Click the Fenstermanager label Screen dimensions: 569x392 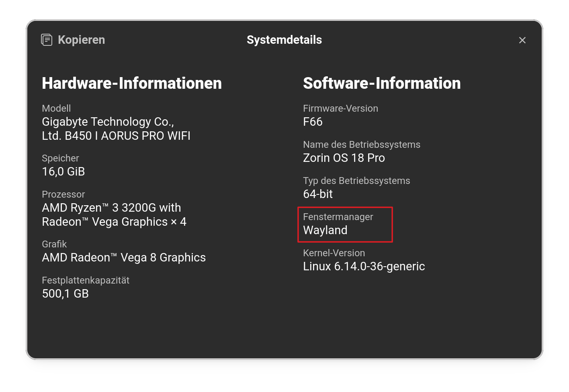pyautogui.click(x=338, y=217)
